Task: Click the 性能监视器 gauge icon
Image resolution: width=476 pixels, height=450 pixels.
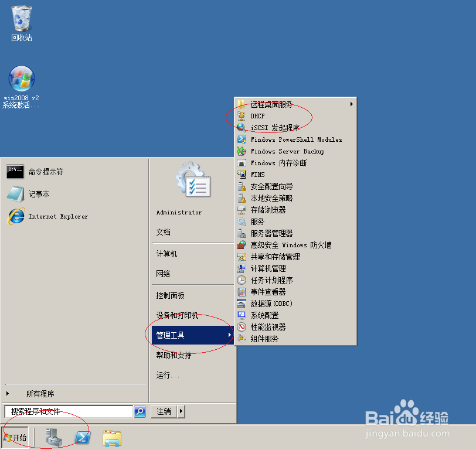Action: pyautogui.click(x=242, y=327)
